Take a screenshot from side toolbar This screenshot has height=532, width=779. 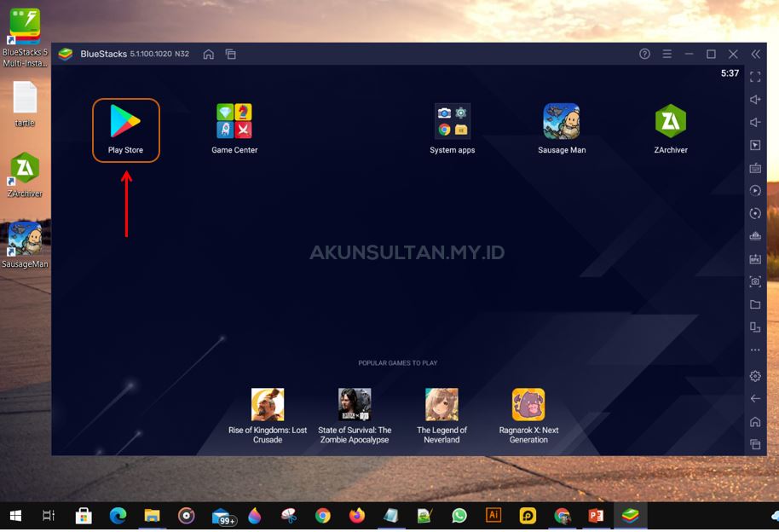coord(755,281)
